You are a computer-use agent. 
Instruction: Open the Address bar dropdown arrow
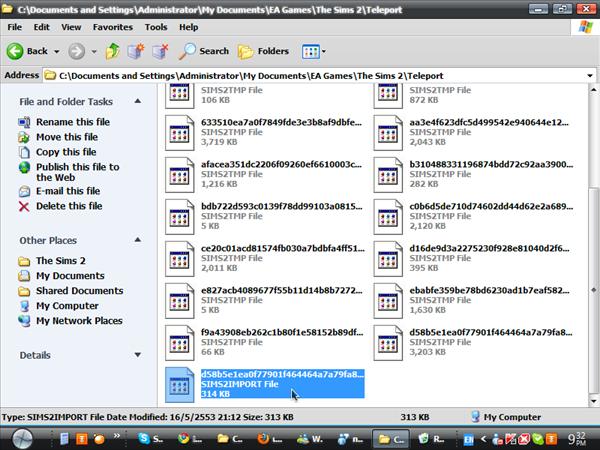pos(590,76)
